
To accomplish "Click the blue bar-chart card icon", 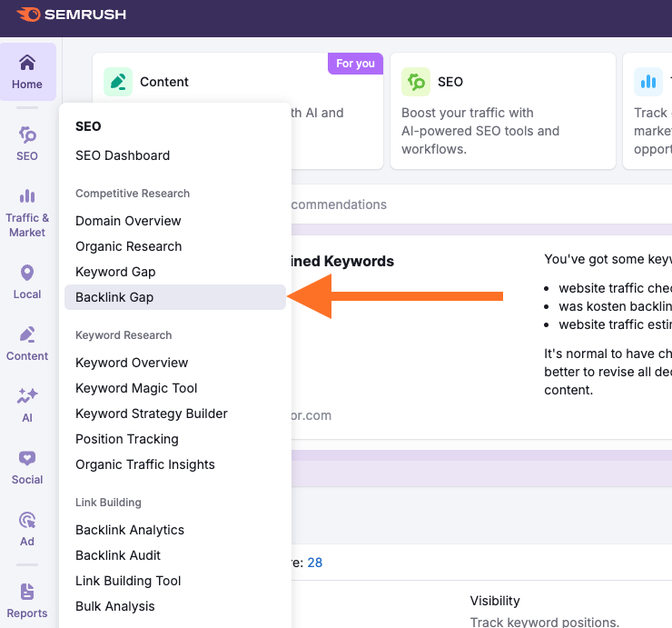I will coord(648,82).
